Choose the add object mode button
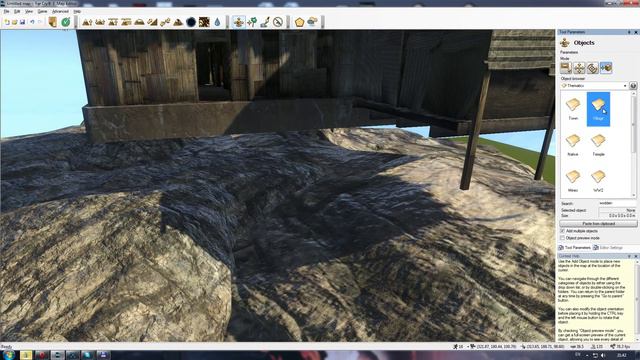 606,68
